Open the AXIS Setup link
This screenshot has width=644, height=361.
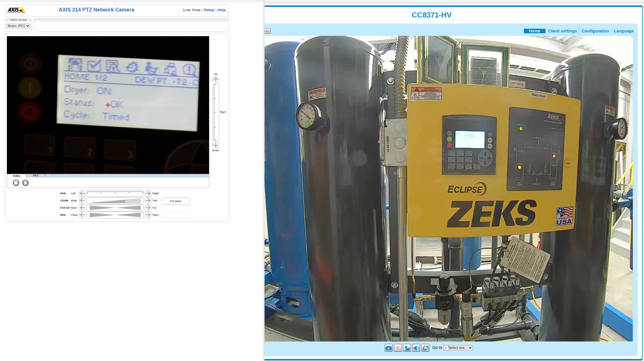[x=209, y=10]
